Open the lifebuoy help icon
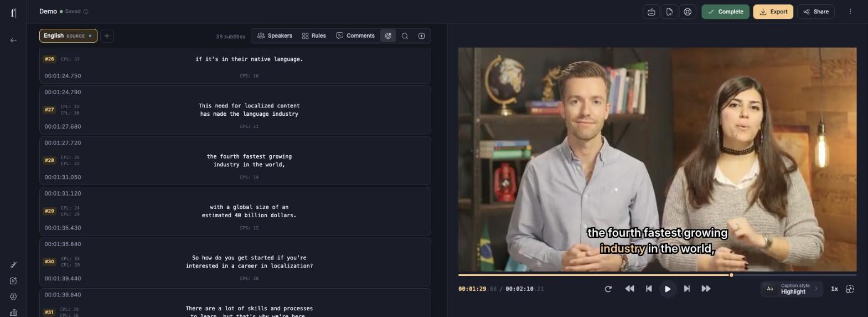Screen dimensions: 868x317 point(688,12)
